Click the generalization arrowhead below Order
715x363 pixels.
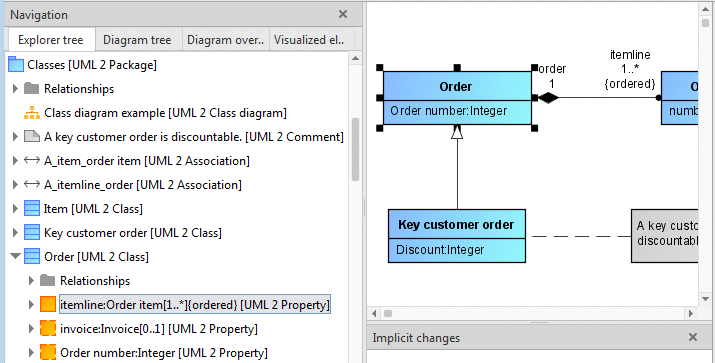457,132
